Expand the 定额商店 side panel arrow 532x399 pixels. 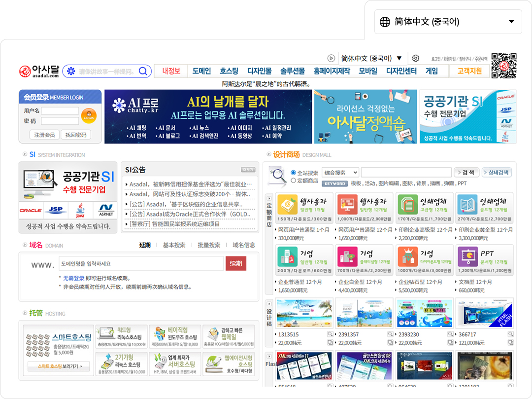[x=269, y=197]
